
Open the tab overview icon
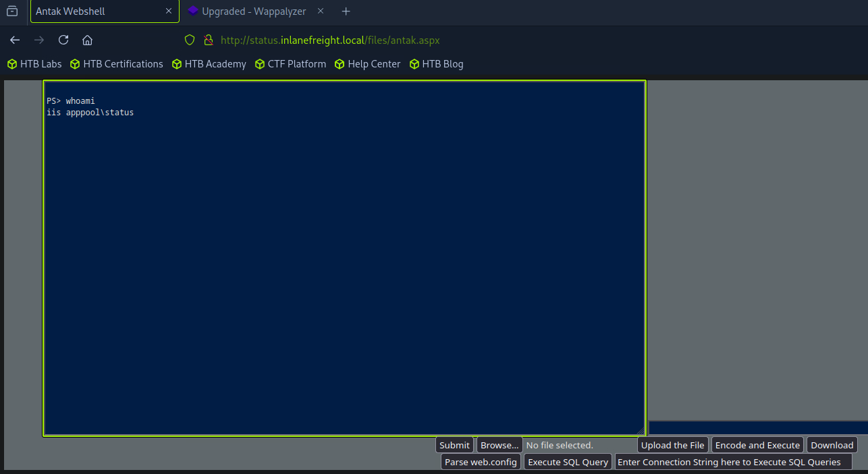12,11
